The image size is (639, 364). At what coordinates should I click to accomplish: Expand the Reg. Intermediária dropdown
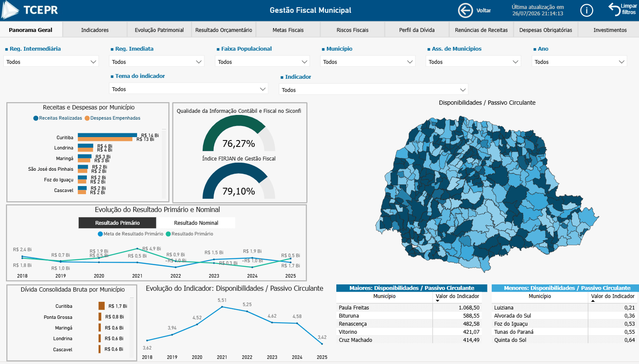click(51, 62)
